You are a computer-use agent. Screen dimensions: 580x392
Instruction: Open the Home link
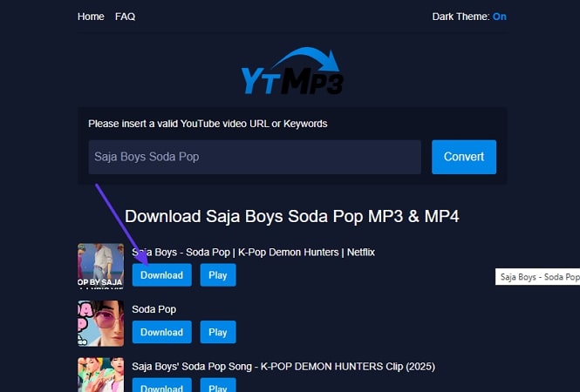pos(91,17)
